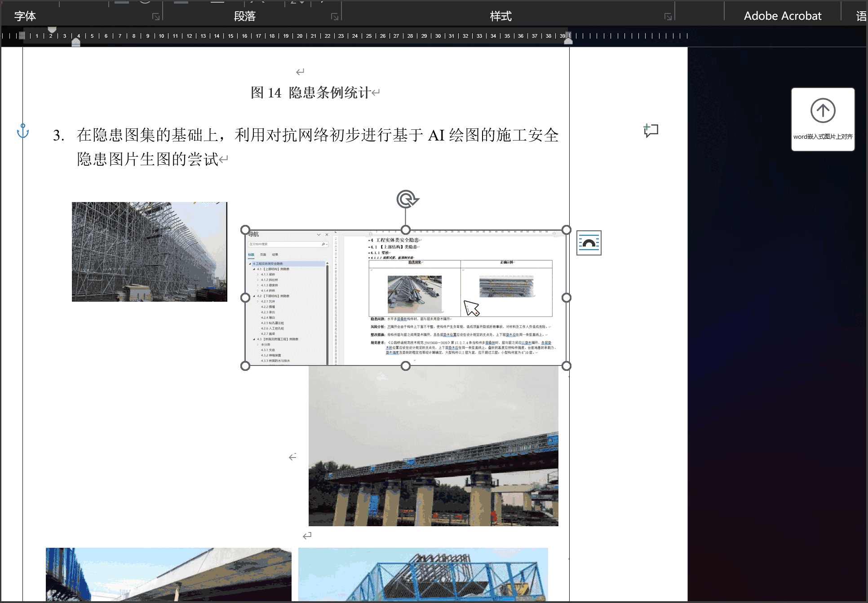Open the 段落 (Paragraph) dialog launcher
This screenshot has width=868, height=603.
[335, 17]
